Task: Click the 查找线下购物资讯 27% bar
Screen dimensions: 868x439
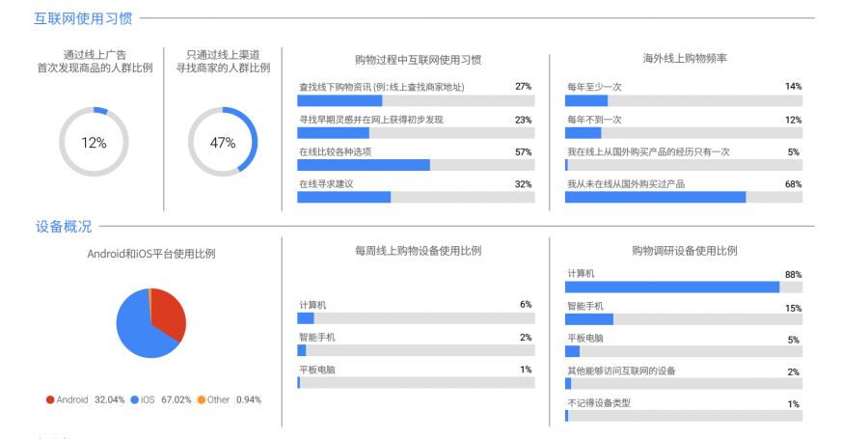Action: click(416, 100)
